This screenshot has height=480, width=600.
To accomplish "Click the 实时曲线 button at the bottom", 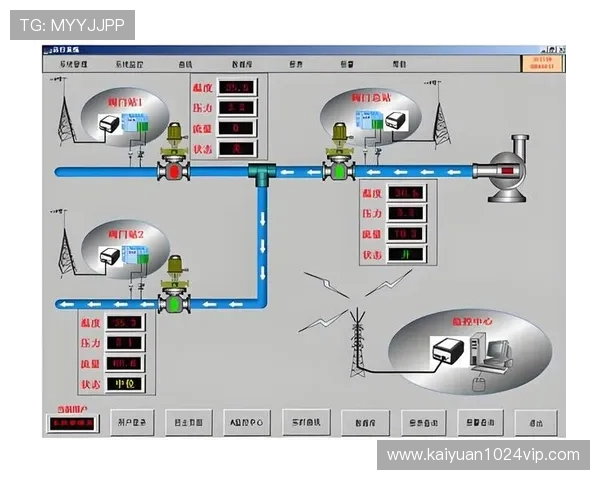I will [303, 422].
